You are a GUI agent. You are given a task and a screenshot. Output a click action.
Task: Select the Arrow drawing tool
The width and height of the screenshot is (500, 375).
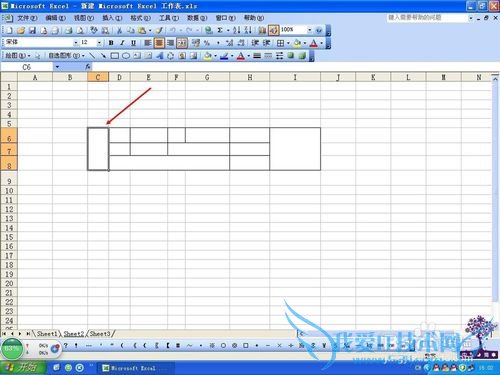pos(103,56)
